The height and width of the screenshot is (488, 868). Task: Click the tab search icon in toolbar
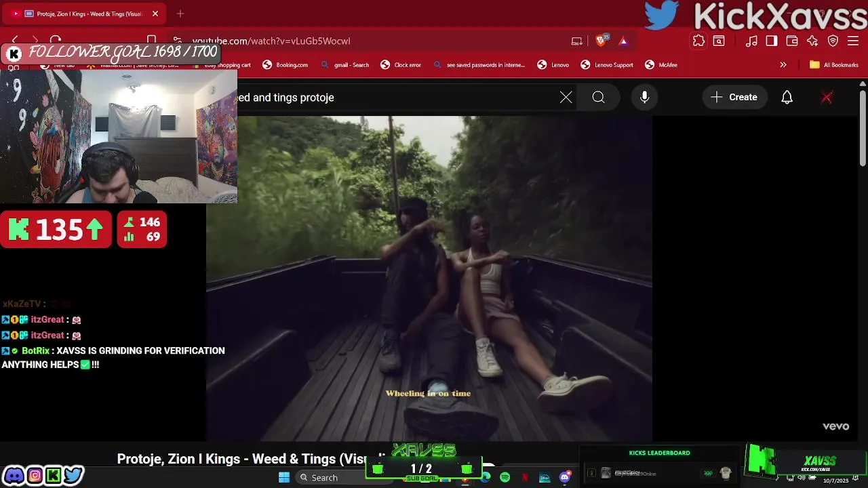[x=719, y=41]
